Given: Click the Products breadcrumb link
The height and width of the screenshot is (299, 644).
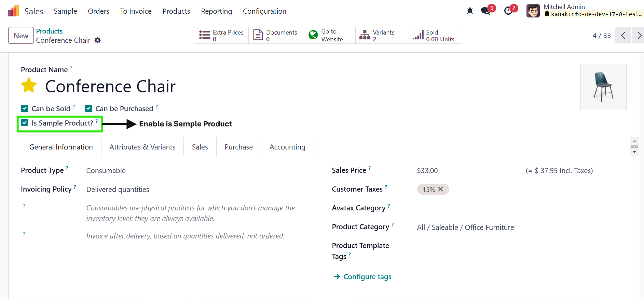Looking at the screenshot, I should (49, 31).
